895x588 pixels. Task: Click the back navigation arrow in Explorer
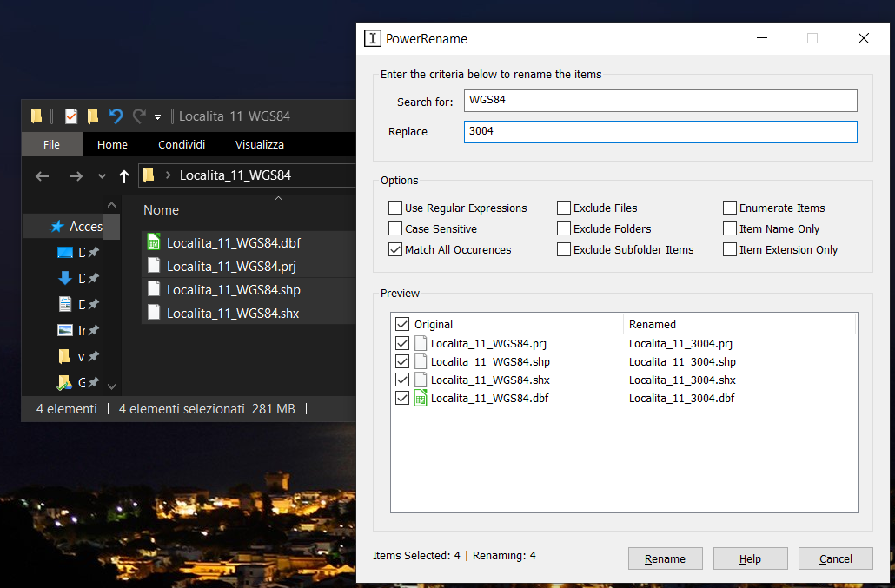tap(42, 175)
